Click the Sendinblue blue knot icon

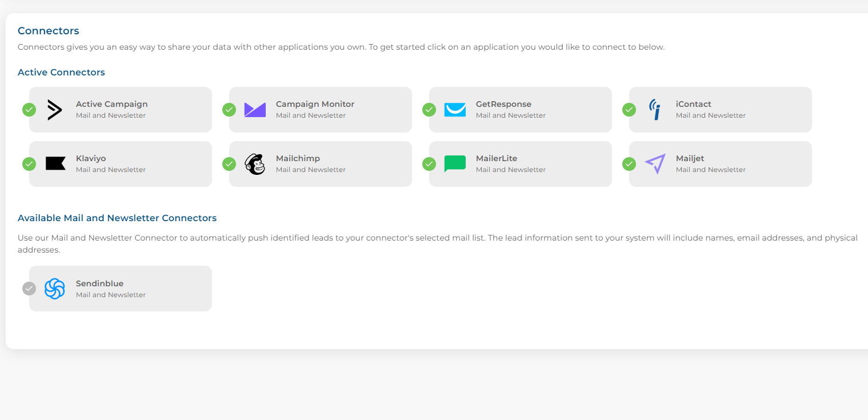point(55,289)
